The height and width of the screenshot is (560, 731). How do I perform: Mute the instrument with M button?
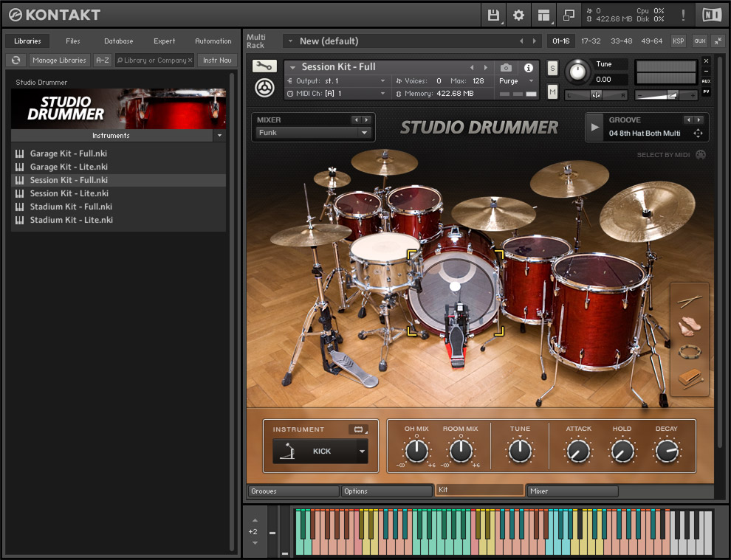pyautogui.click(x=552, y=91)
